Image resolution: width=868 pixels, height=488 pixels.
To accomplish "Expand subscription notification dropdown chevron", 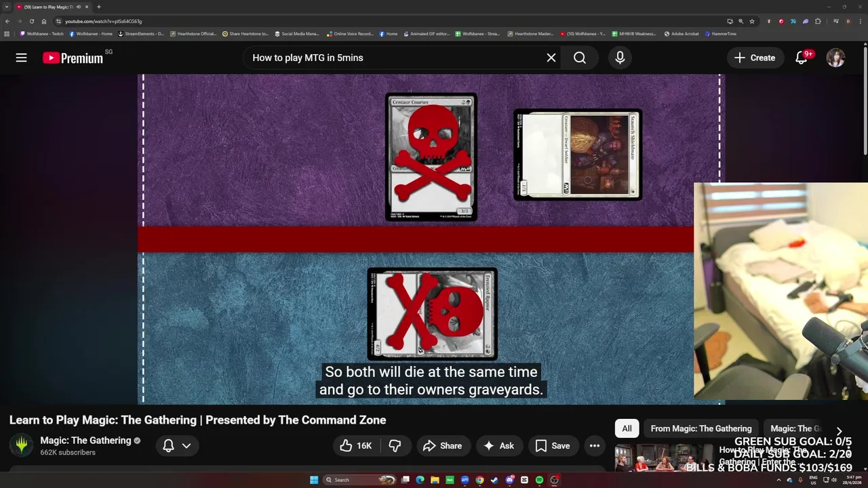I will click(x=186, y=445).
